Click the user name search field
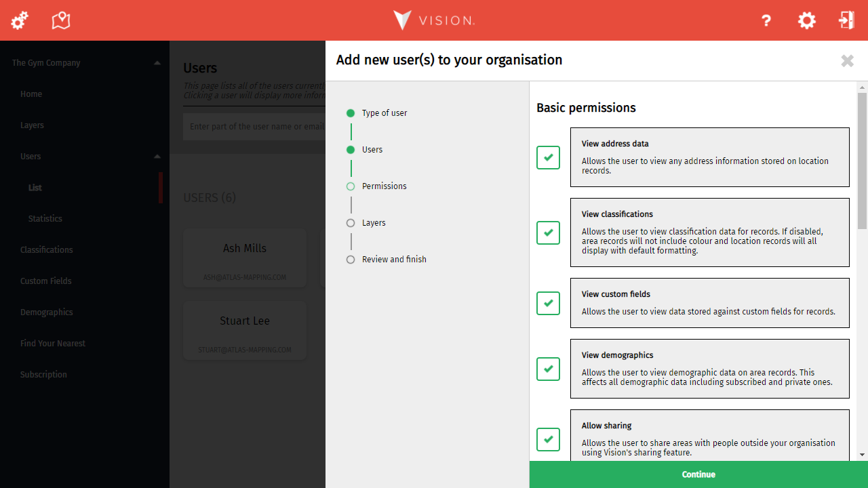This screenshot has height=488, width=868. (254, 127)
